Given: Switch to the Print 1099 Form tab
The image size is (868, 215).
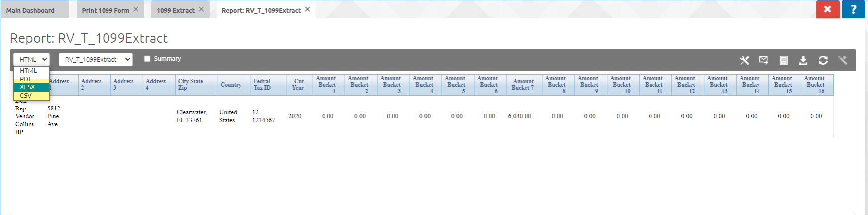Looking at the screenshot, I should pos(105,10).
